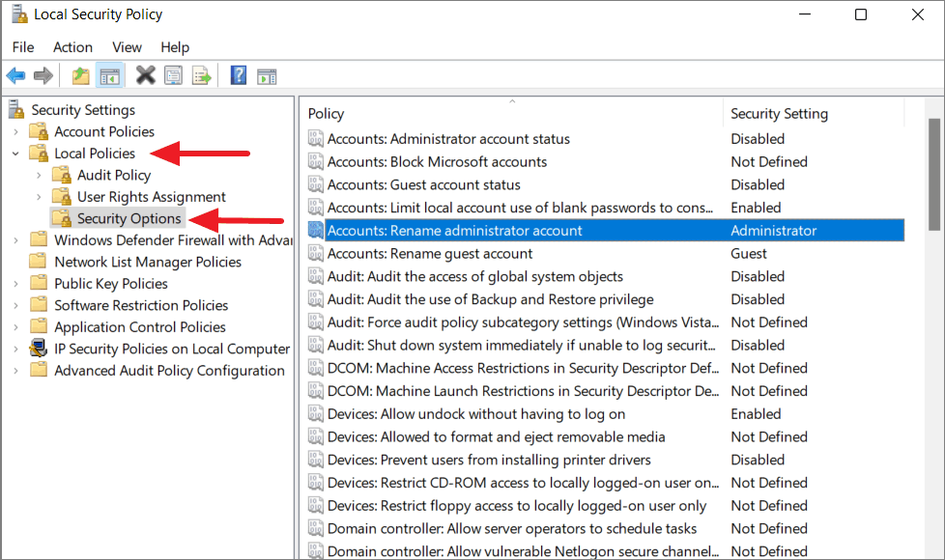Screen dimensions: 945x560
Task: Click the User Rights Assignment folder icon
Action: 62,196
